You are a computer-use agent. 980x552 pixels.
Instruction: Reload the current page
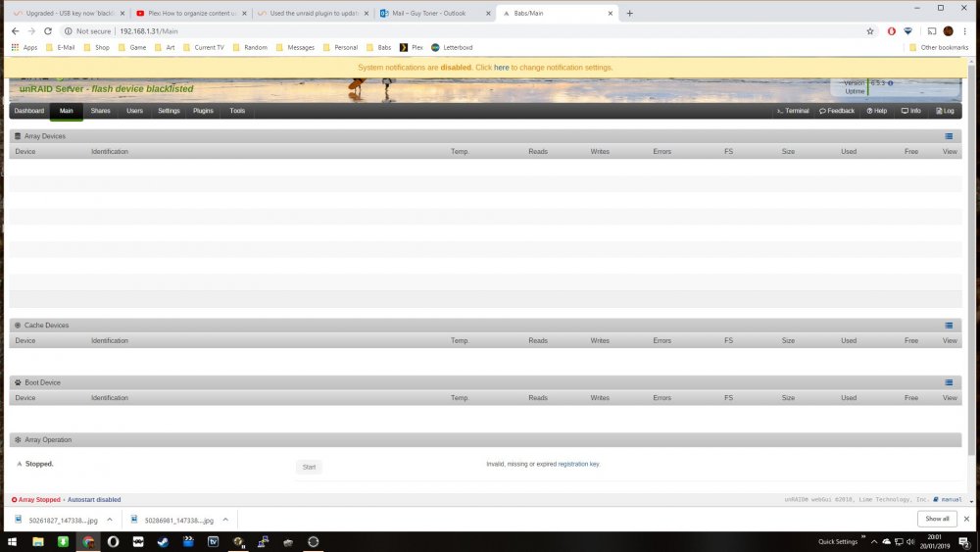47,30
